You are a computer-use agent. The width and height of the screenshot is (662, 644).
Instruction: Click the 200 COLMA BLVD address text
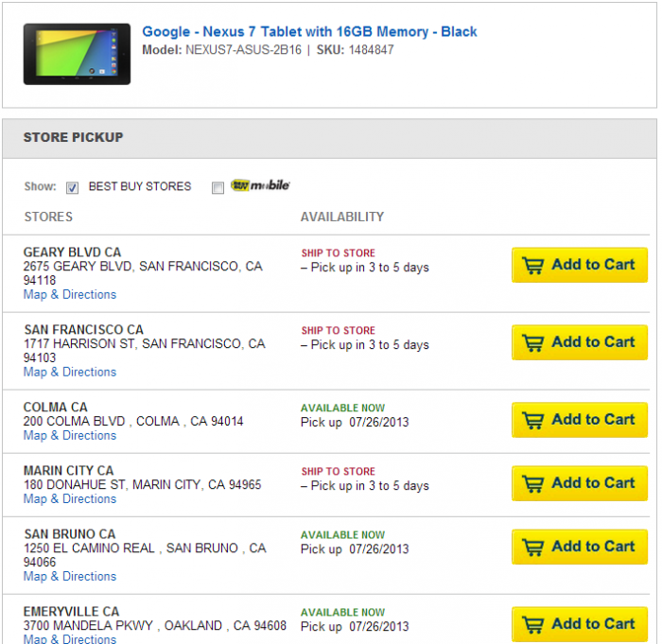pyautogui.click(x=133, y=422)
